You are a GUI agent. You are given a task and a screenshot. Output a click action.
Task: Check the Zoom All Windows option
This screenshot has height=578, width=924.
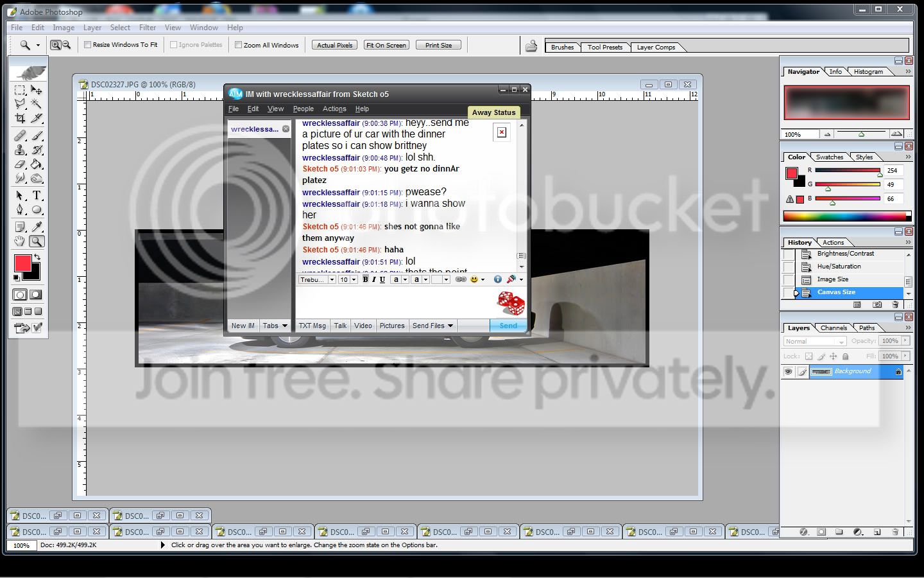point(238,45)
